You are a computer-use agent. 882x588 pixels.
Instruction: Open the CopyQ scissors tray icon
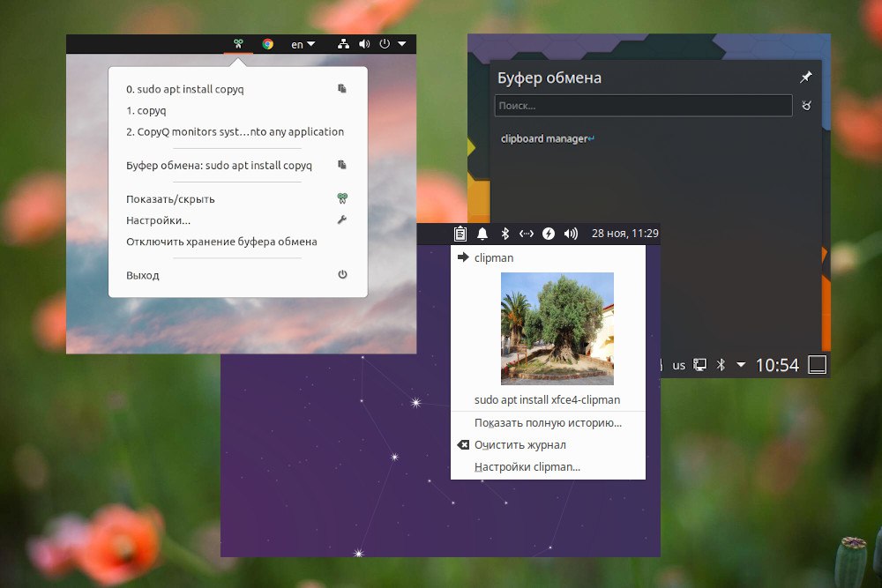238,44
